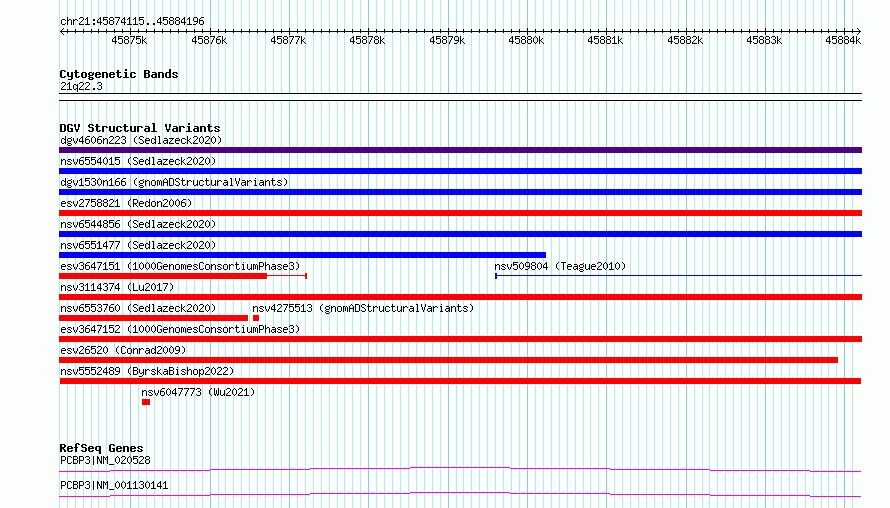Click the RefSeq Genes track heading
Screen dimensions: 890x508
point(101,448)
